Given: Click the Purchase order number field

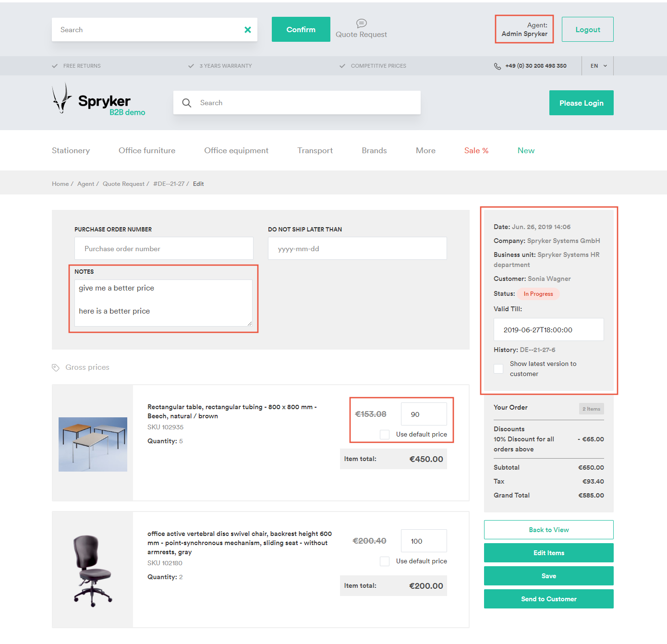Looking at the screenshot, I should [x=164, y=248].
